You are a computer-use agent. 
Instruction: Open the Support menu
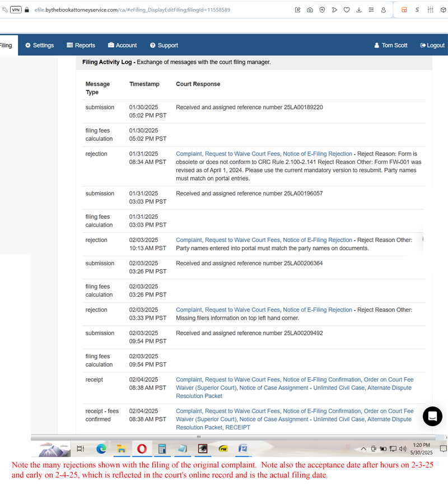(164, 45)
